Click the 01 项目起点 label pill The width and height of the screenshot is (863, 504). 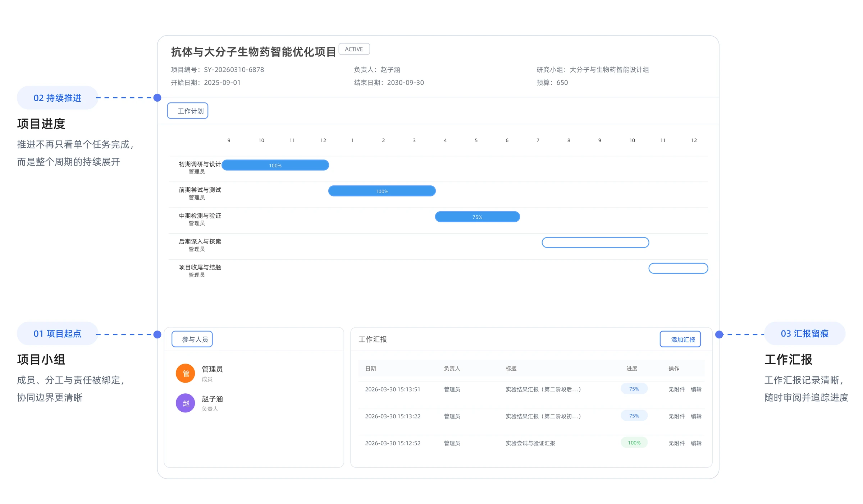pos(58,333)
